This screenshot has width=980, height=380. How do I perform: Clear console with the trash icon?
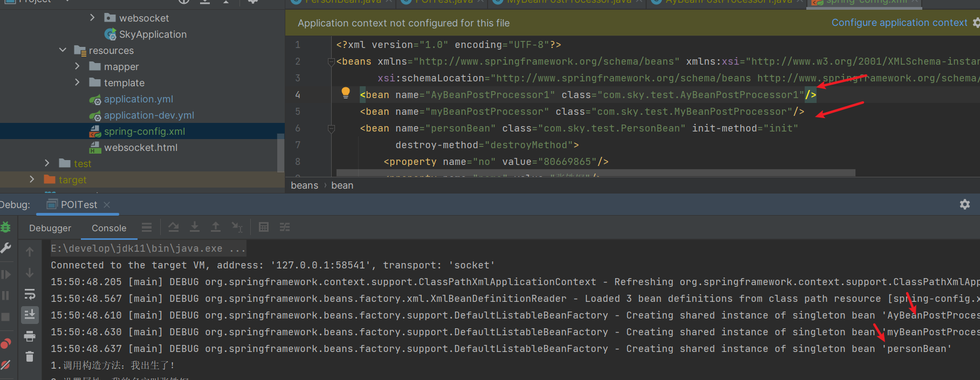click(x=30, y=356)
